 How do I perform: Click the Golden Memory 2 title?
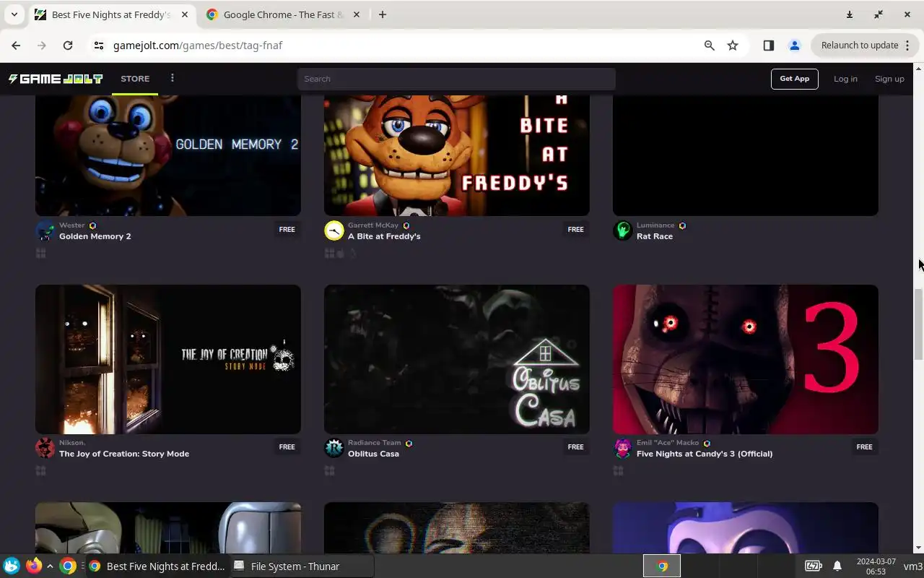[x=95, y=236]
